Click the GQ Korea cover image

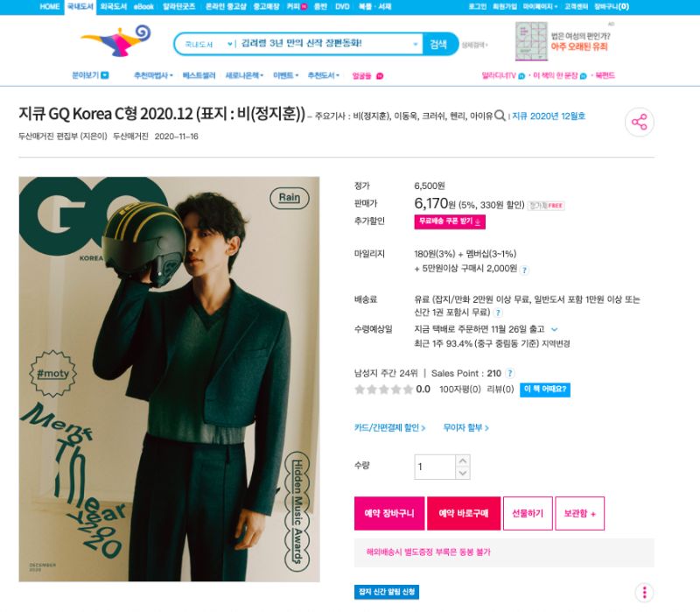169,379
